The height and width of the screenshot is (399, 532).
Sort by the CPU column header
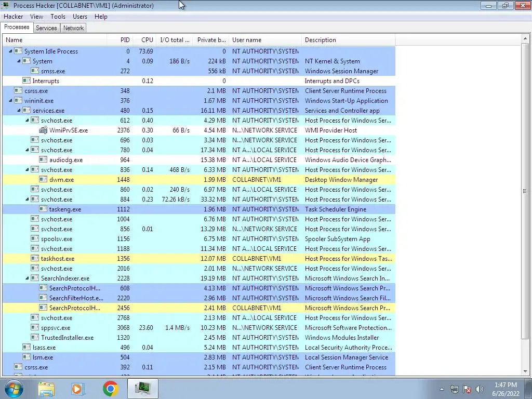pyautogui.click(x=144, y=40)
